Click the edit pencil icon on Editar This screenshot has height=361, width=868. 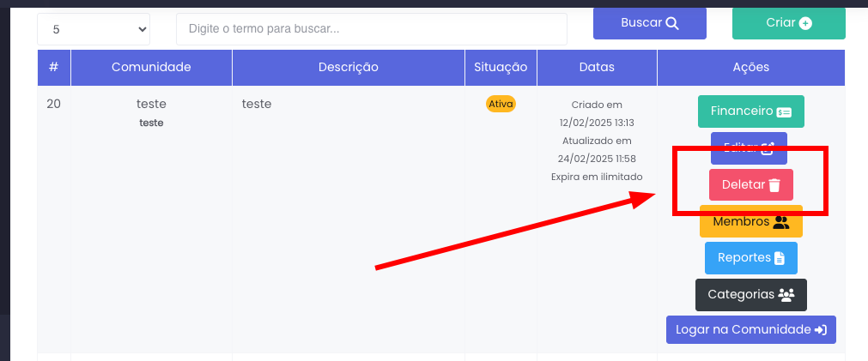tap(768, 148)
